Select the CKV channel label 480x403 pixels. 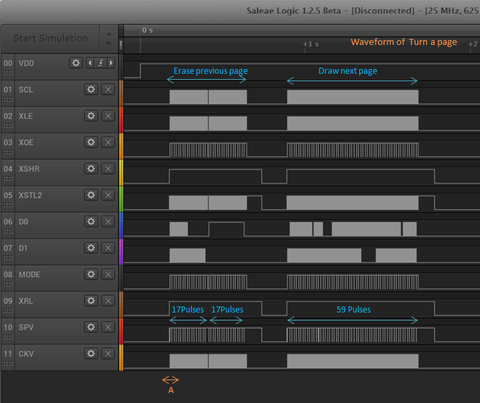click(x=26, y=354)
